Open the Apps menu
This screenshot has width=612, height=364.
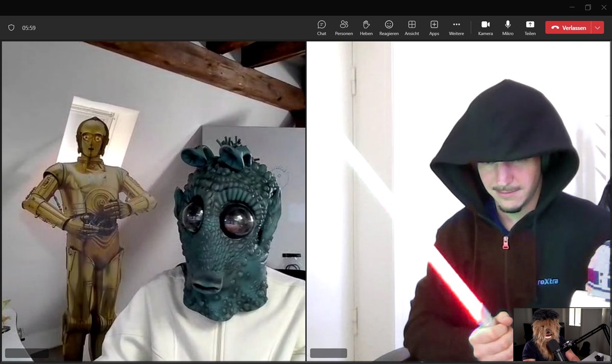(x=434, y=28)
